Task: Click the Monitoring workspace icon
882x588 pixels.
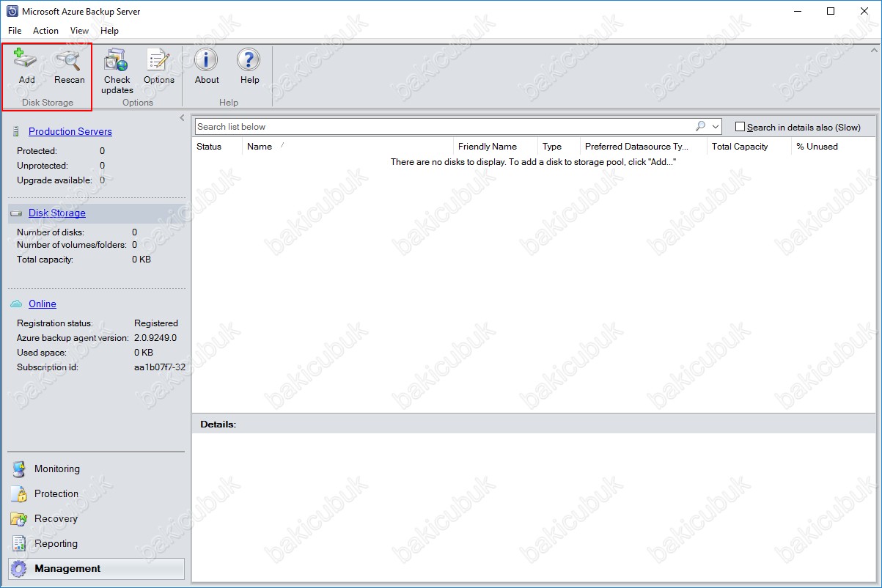Action: (x=19, y=469)
